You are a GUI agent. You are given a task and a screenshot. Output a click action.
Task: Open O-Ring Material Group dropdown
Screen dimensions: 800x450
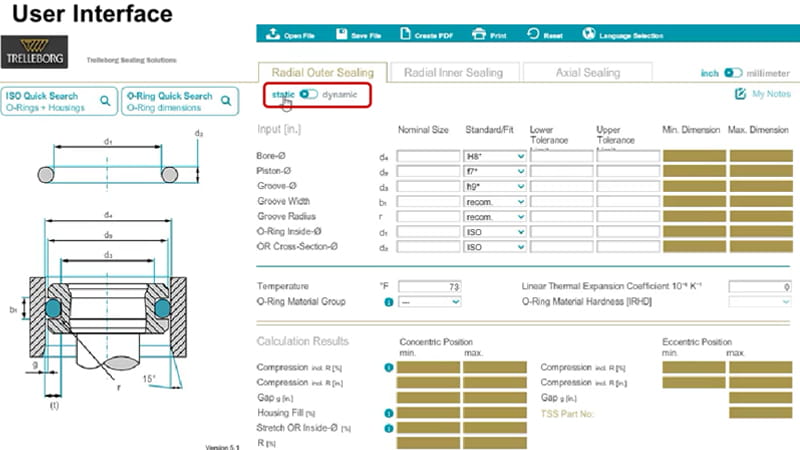coord(428,301)
